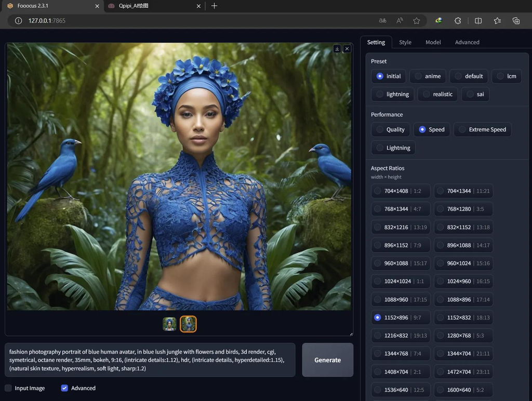Uncheck the Advanced checkbox
Image resolution: width=532 pixels, height=401 pixels.
pos(64,388)
